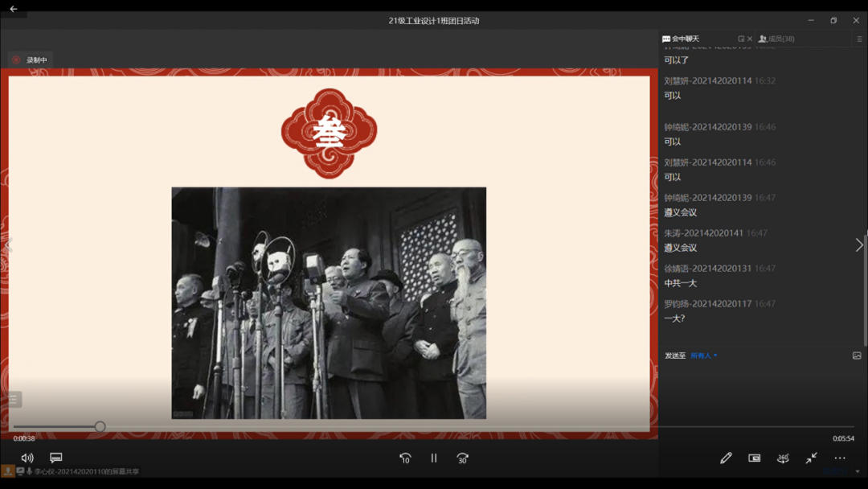
Task: Click the presenter avatar icon at bottom-left
Action: pyautogui.click(x=8, y=471)
